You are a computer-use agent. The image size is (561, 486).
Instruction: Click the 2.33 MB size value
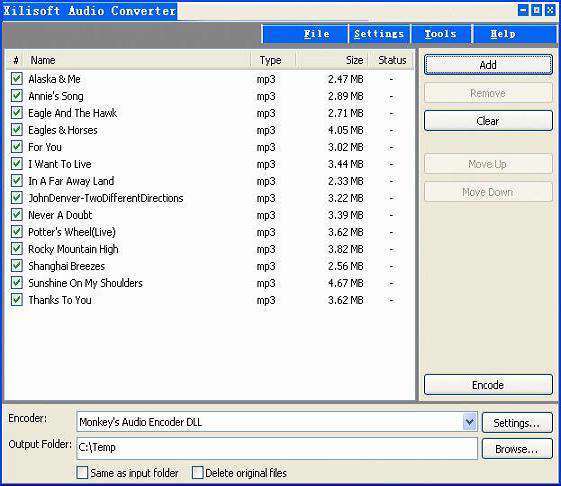346,181
